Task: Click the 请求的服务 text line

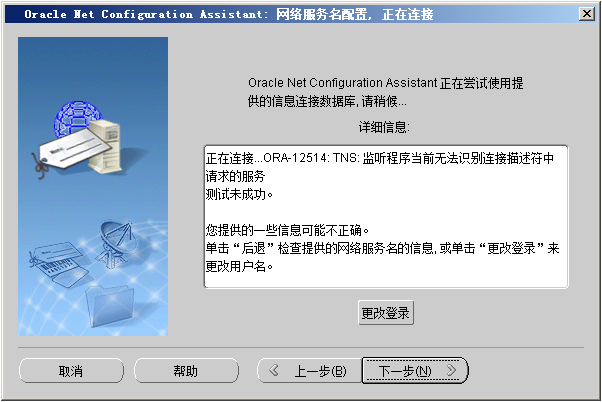Action: coord(235,176)
